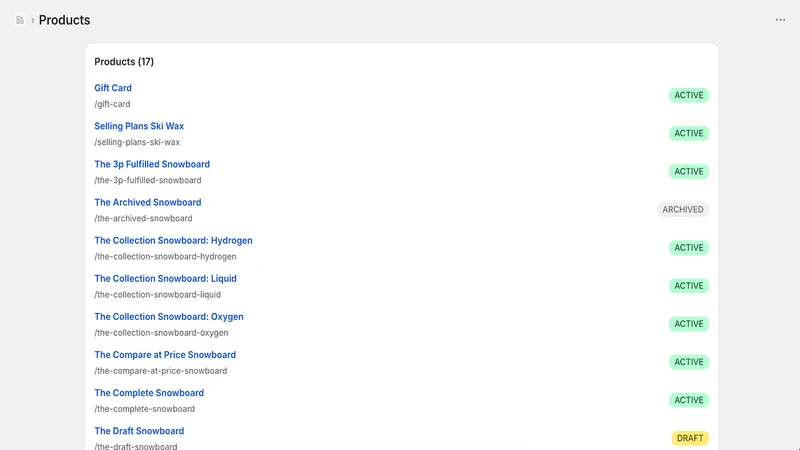The width and height of the screenshot is (800, 450).
Task: Click the yellow DRAFT status badge
Action: (x=690, y=438)
